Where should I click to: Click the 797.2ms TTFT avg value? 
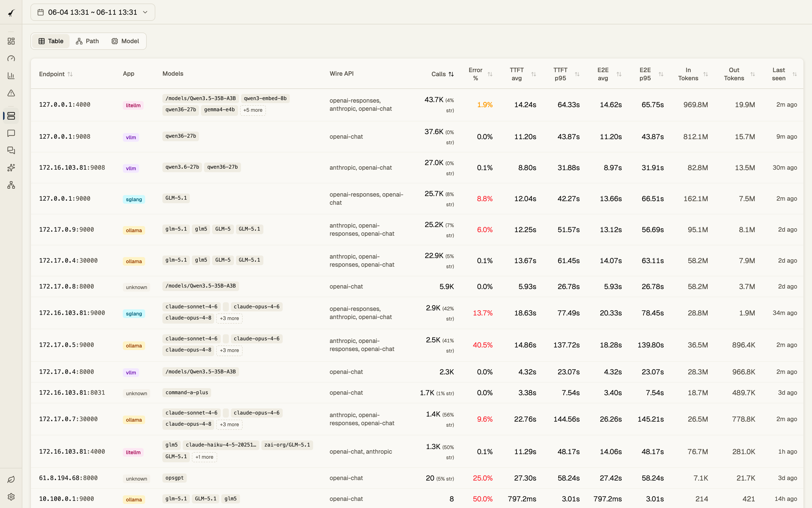522,499
